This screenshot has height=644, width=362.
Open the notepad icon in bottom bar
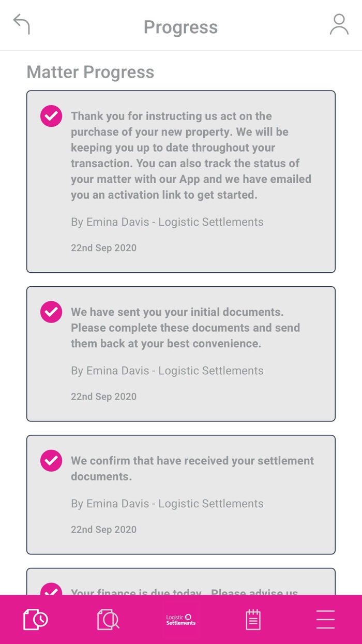pyautogui.click(x=253, y=619)
